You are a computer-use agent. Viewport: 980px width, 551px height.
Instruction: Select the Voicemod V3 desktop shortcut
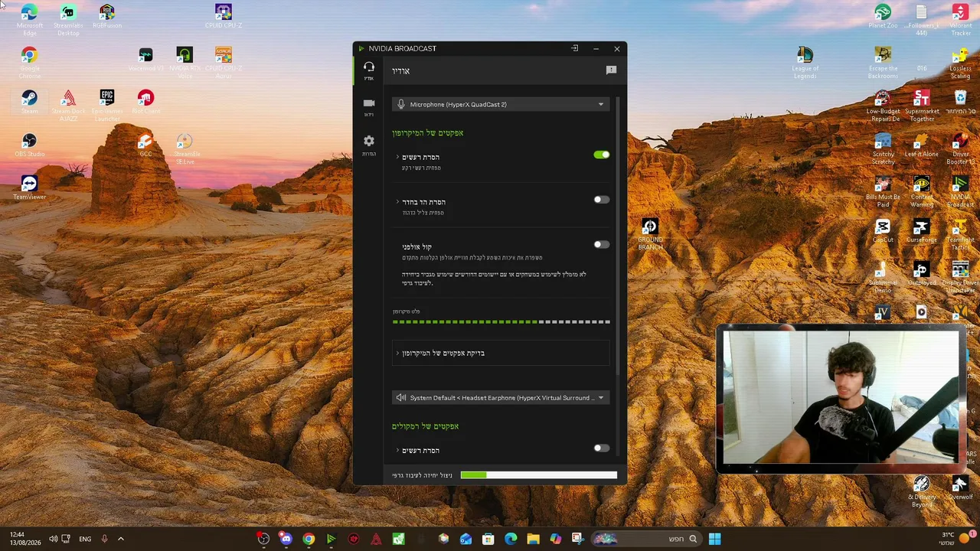(145, 60)
